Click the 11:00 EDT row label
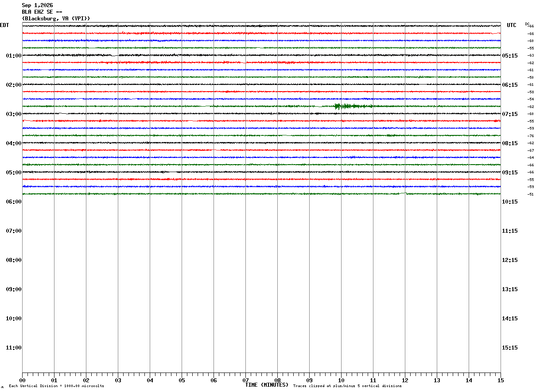536x392 pixels. [13, 348]
